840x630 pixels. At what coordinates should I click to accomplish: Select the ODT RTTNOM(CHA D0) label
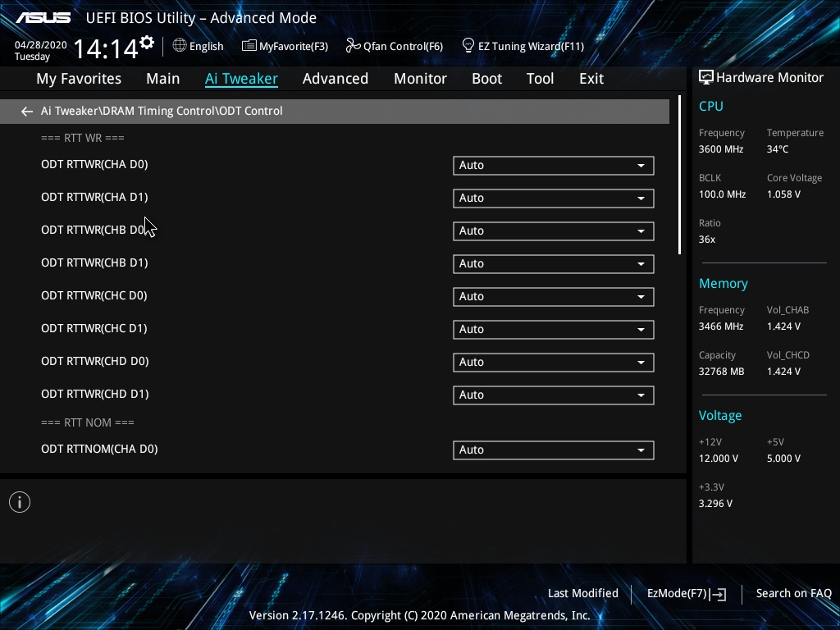pyautogui.click(x=99, y=449)
